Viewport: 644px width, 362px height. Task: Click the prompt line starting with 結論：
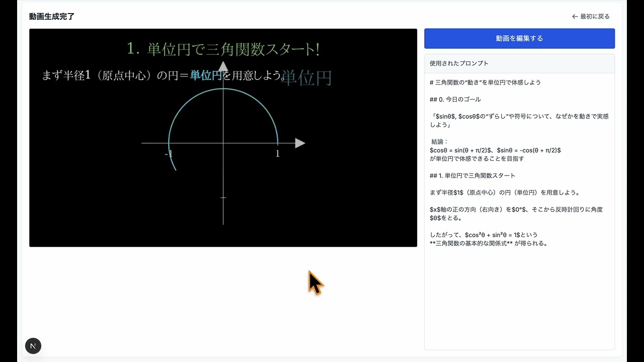pyautogui.click(x=440, y=142)
